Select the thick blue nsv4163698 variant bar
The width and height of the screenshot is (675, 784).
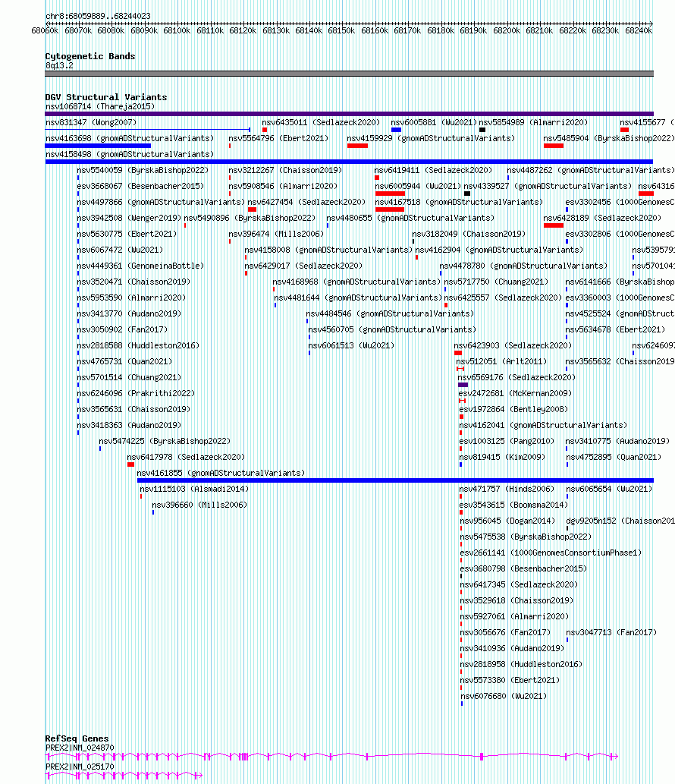tap(98, 146)
